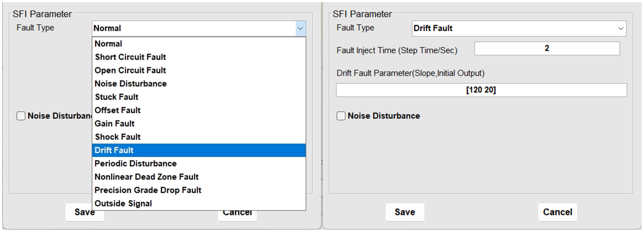Viewport: 644px width, 232px height.
Task: Select the highlighted Drift Fault item
Action: click(114, 150)
